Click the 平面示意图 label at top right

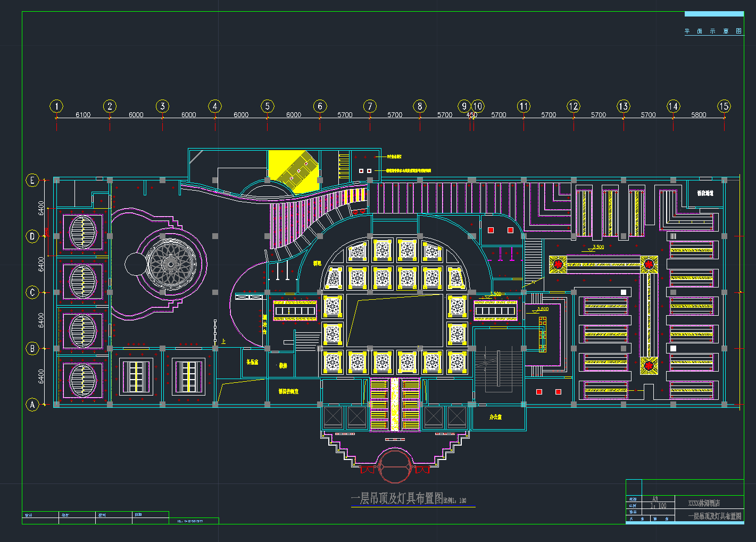pyautogui.click(x=713, y=31)
